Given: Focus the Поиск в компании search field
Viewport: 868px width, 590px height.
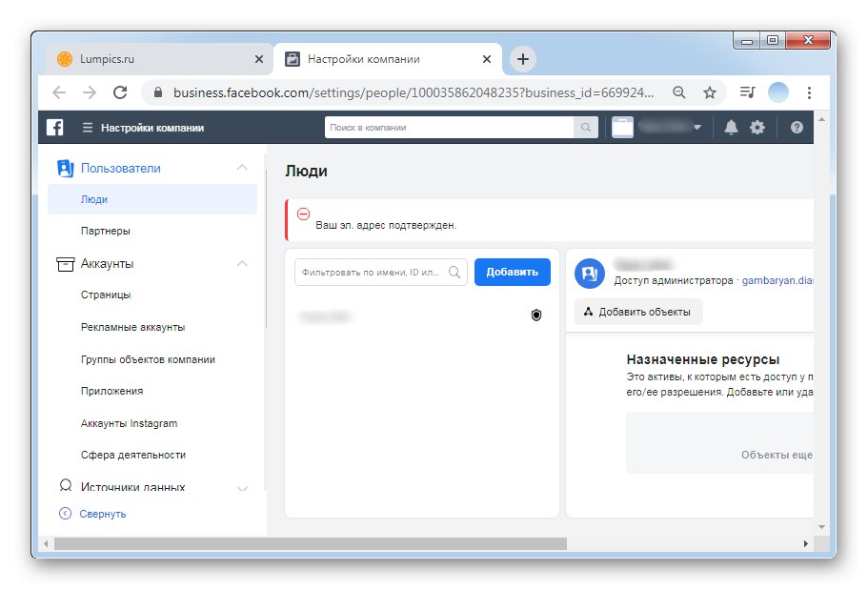Looking at the screenshot, I should click(449, 128).
